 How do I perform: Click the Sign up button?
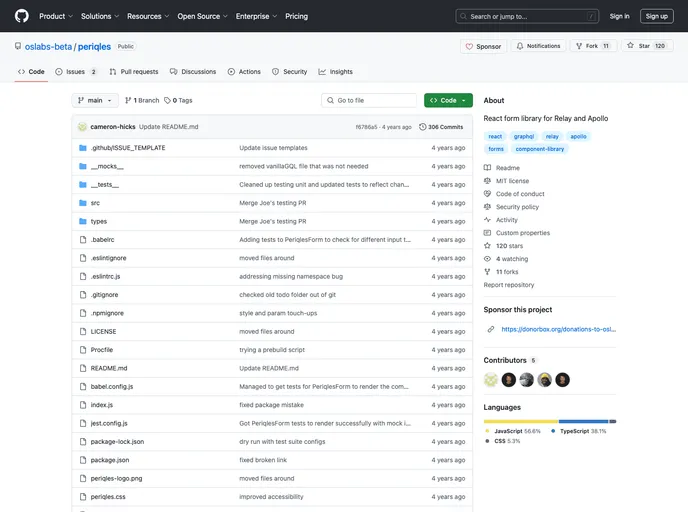click(x=656, y=16)
